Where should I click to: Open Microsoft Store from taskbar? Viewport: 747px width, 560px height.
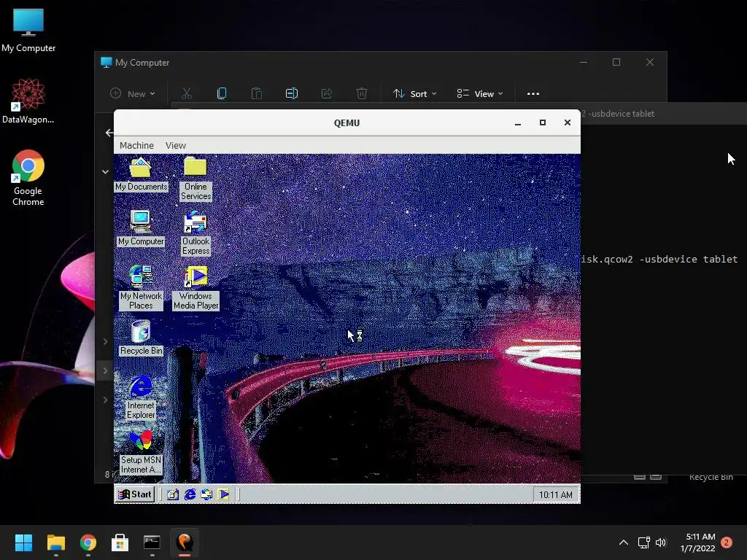point(120,542)
